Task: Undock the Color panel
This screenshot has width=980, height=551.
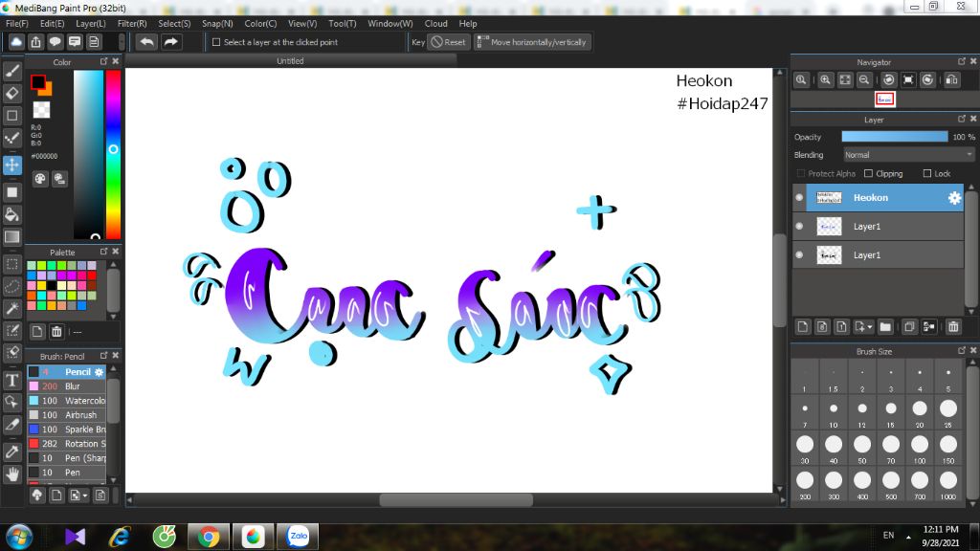Action: click(103, 61)
